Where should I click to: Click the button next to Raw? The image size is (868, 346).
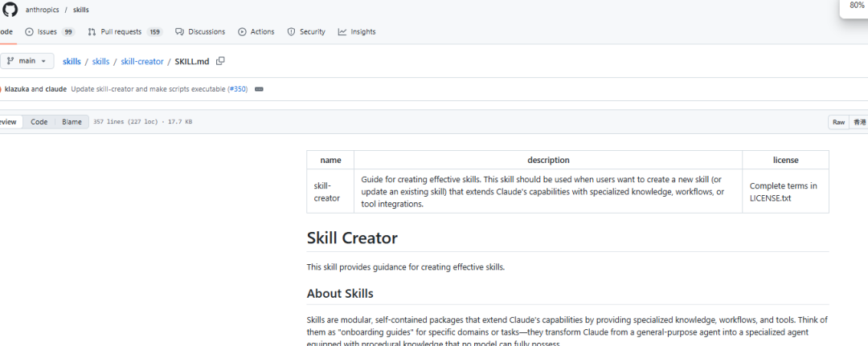[858, 122]
